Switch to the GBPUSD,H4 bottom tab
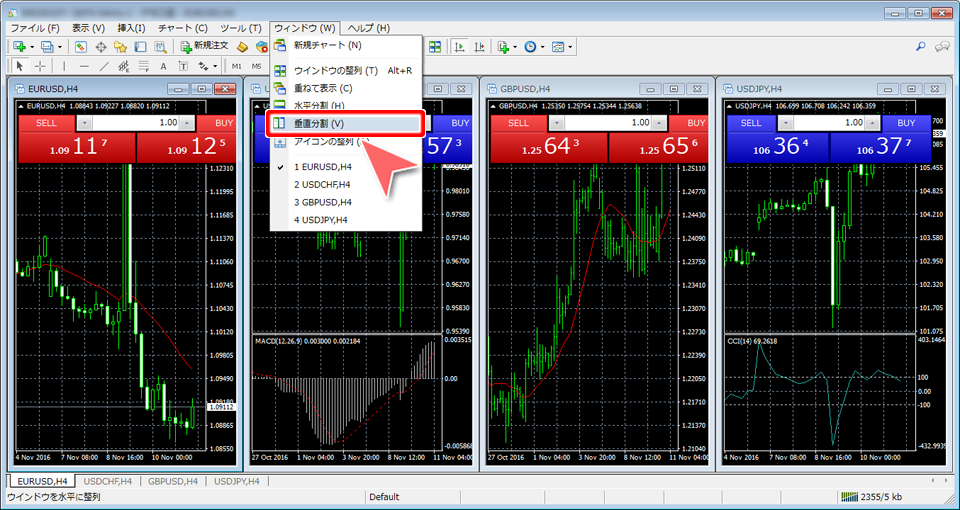This screenshot has width=960, height=510. 172,481
